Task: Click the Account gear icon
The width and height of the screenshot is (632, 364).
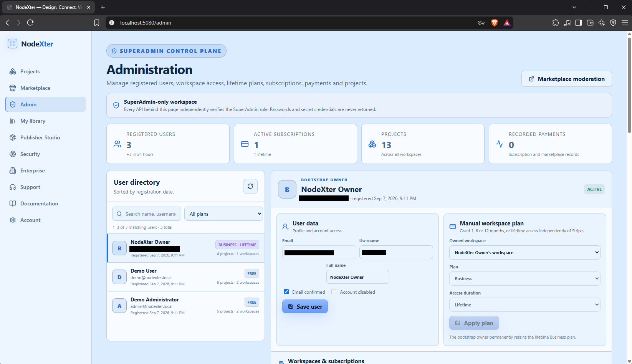Action: (x=13, y=220)
